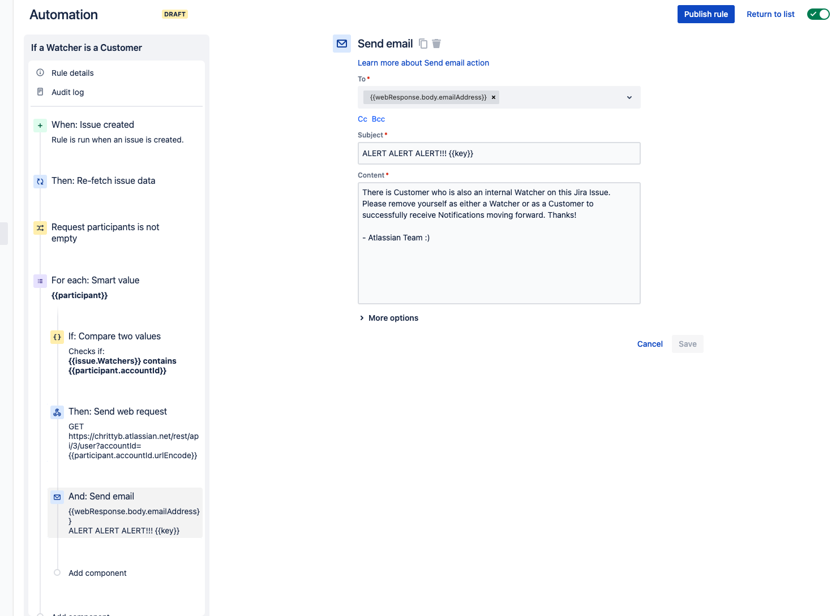840x616 pixels.
Task: Select the Re-fetch issue data refresh icon
Action: pos(40,182)
